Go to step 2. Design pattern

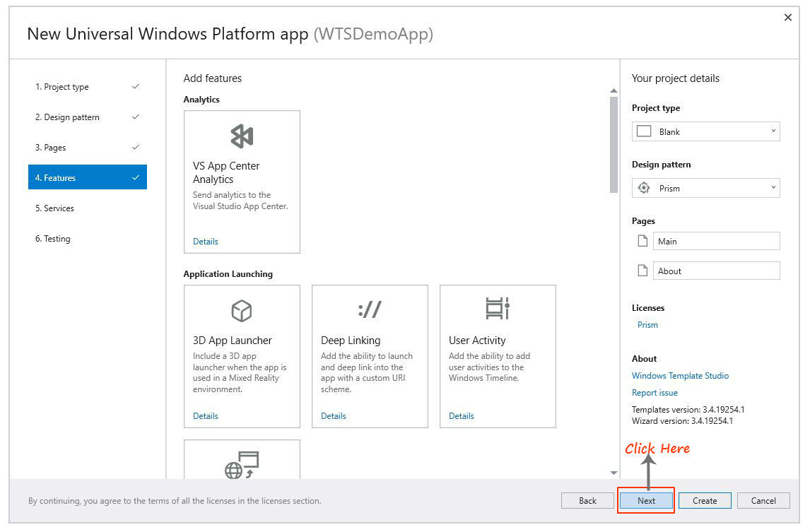(88, 117)
